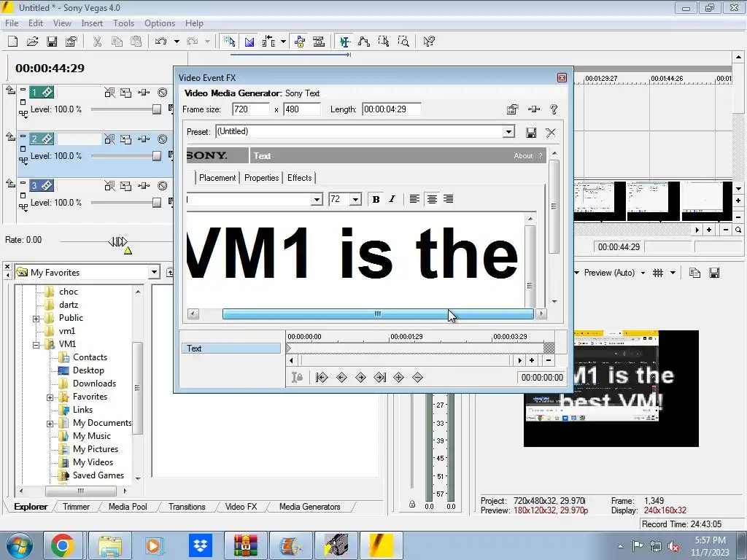
Task: Click the Paste clipboard icon
Action: pyautogui.click(x=136, y=42)
